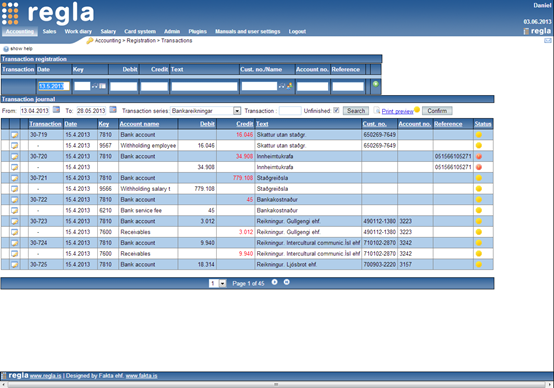This screenshot has width=554, height=388.
Task: Open www.fakta.is footer link
Action: pyautogui.click(x=141, y=376)
